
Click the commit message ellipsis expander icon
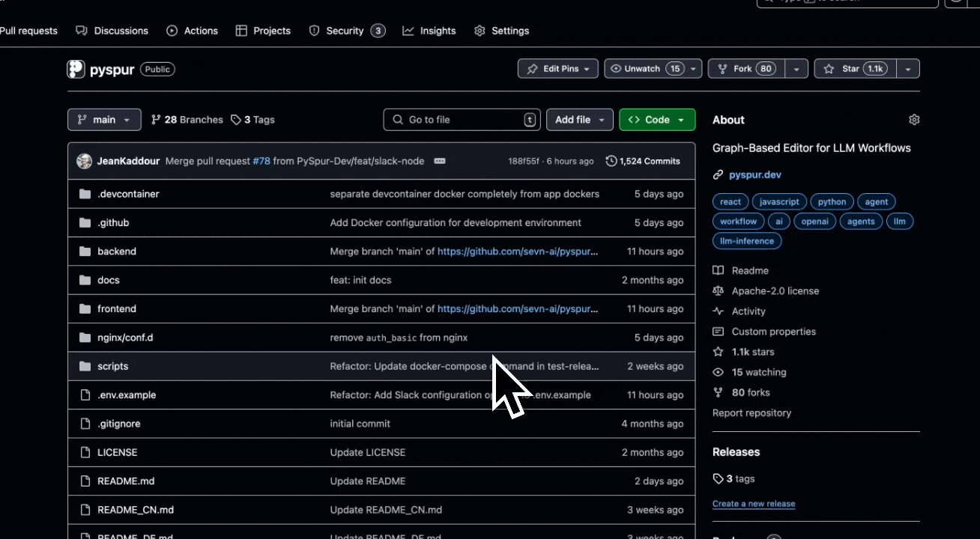point(440,161)
